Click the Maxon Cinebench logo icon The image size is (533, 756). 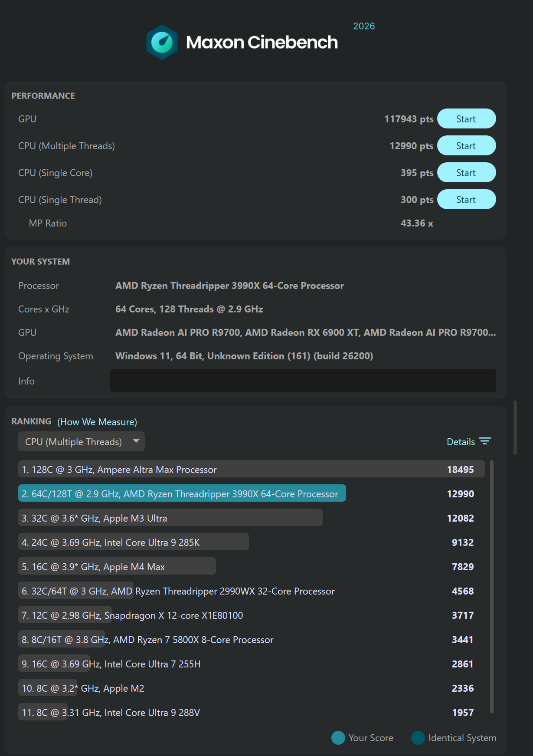[x=162, y=42]
